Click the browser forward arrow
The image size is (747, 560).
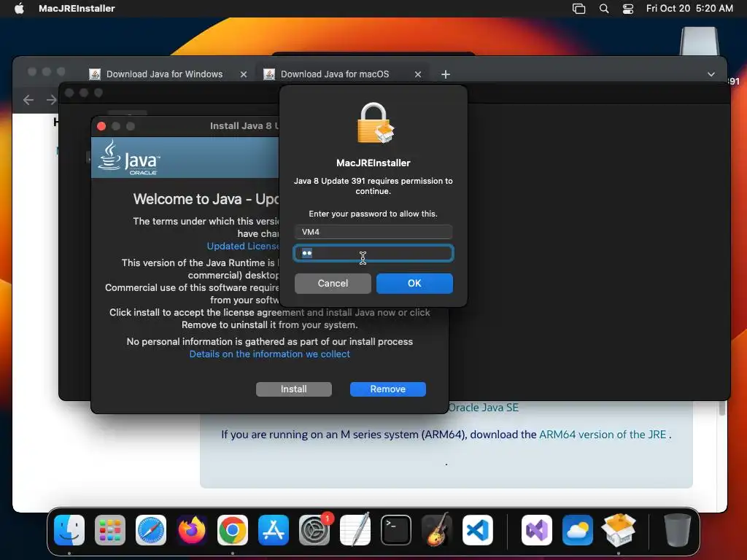tap(52, 99)
